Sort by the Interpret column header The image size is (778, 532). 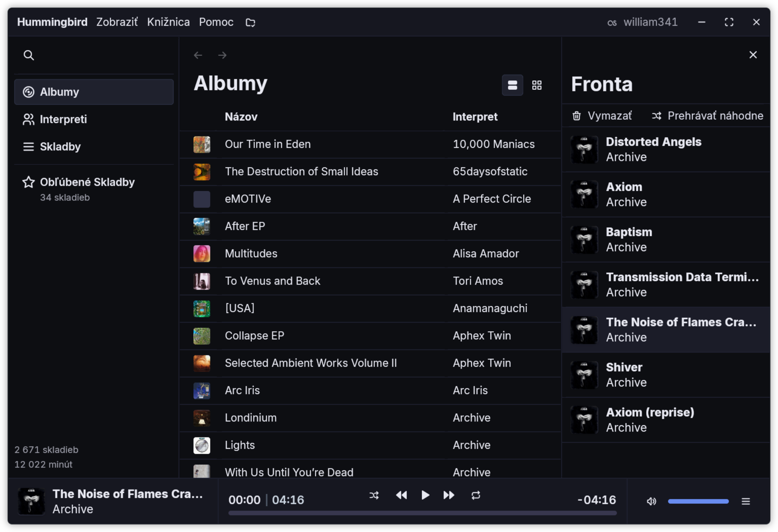[475, 117]
